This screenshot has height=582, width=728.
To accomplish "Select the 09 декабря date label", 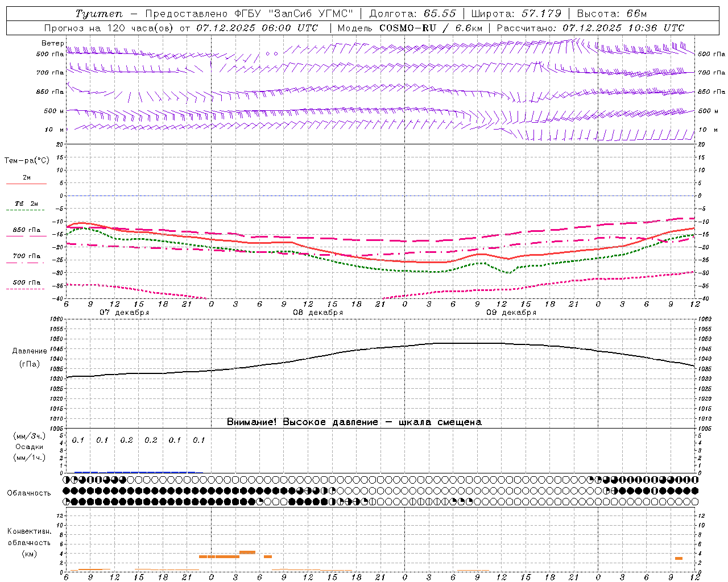I will [511, 313].
